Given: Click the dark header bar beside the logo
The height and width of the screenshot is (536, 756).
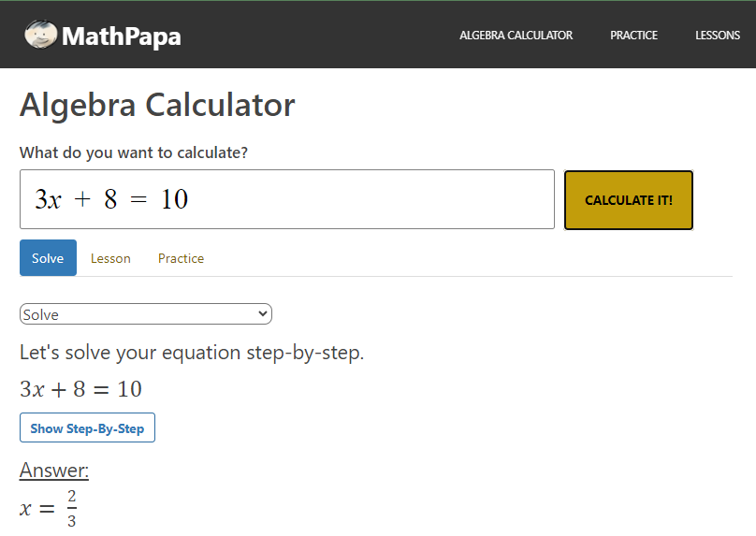Looking at the screenshot, I should point(318,36).
